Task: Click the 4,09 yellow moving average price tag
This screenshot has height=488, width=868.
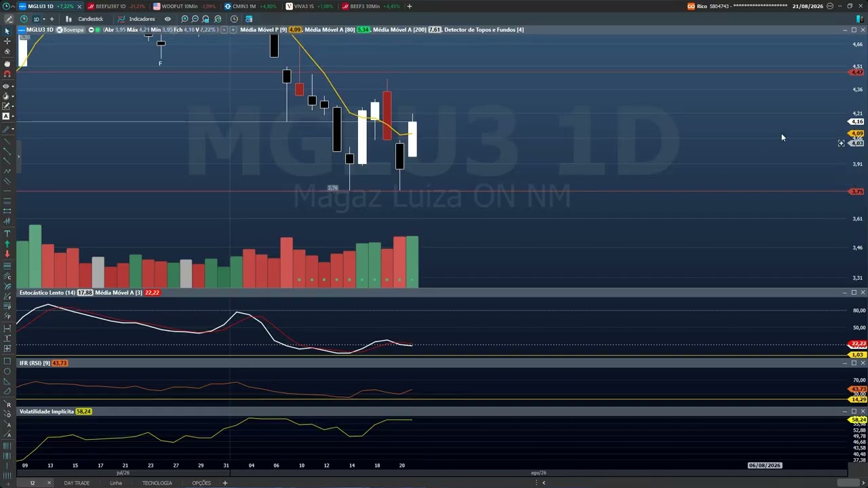Action: click(x=857, y=134)
